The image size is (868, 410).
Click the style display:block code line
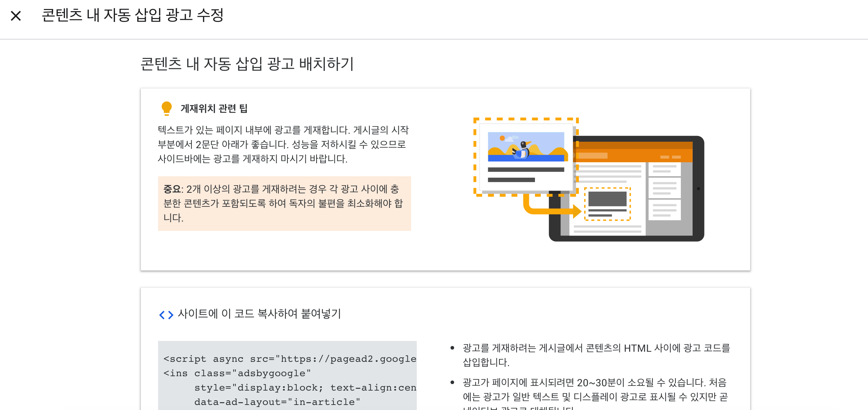(305, 387)
